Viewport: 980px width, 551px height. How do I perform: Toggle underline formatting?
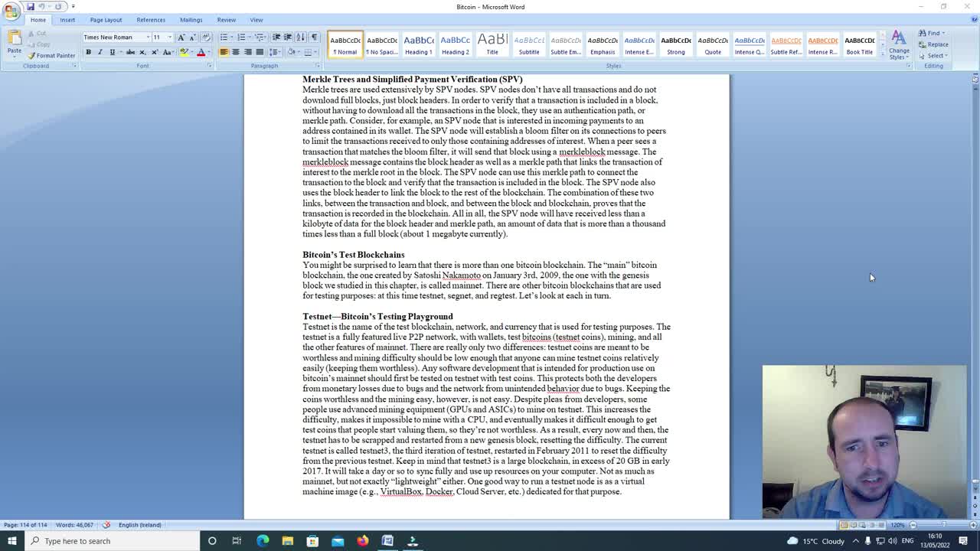pyautogui.click(x=112, y=52)
